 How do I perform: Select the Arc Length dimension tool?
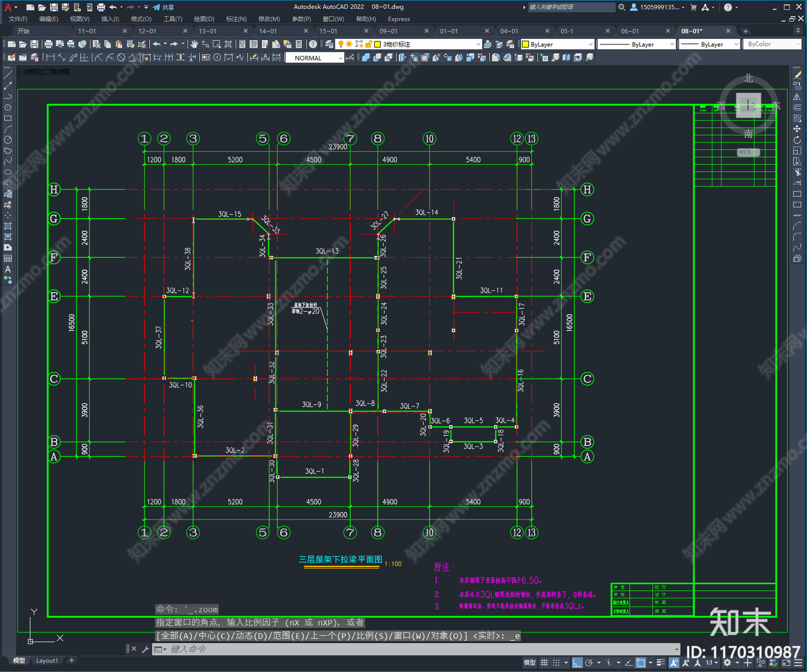point(73,57)
